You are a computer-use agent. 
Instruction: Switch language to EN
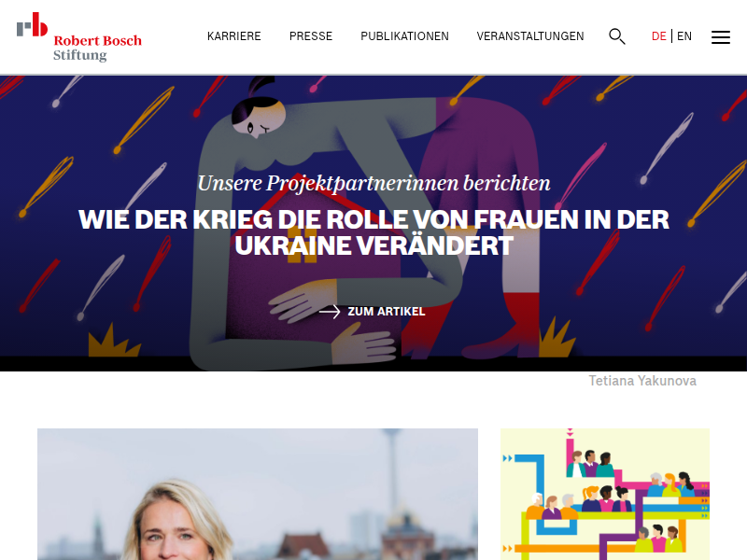684,36
